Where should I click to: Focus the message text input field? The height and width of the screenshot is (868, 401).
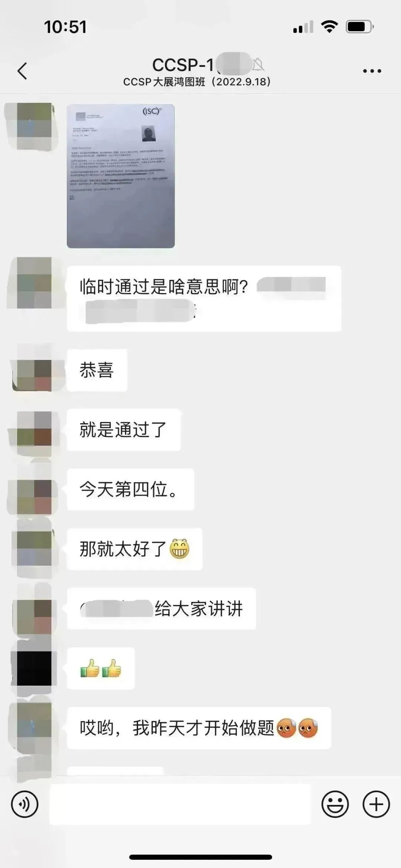click(180, 804)
